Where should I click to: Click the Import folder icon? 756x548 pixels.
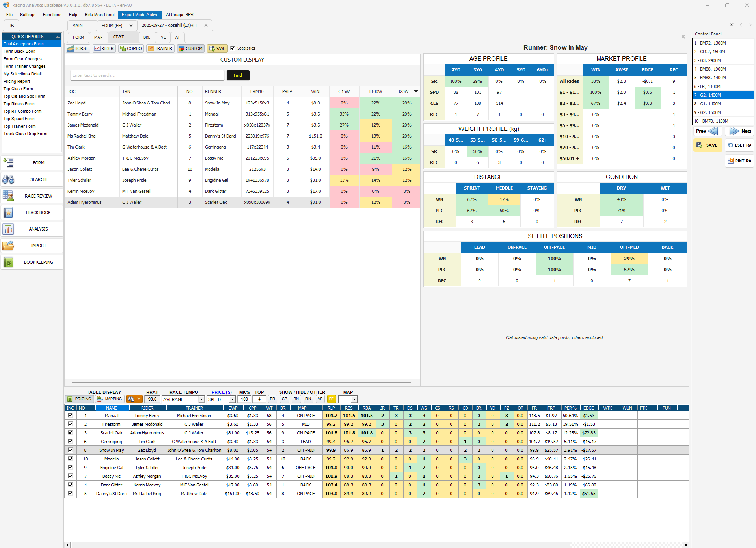(8, 246)
